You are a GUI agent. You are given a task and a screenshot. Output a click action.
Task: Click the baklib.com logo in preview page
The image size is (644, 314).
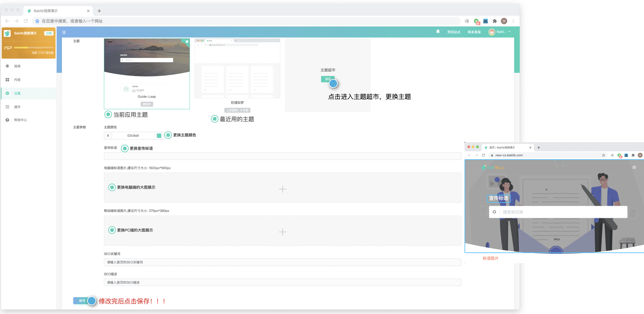[x=493, y=167]
